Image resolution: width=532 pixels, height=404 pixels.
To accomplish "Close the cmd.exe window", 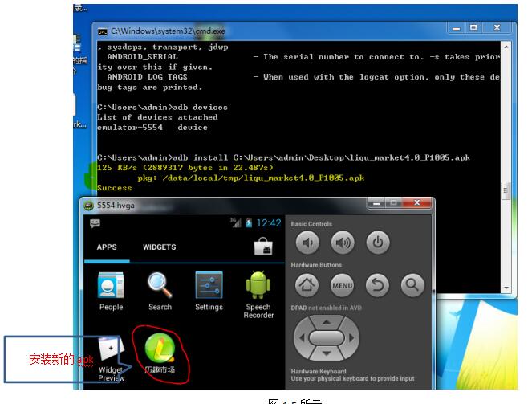I will (x=497, y=28).
